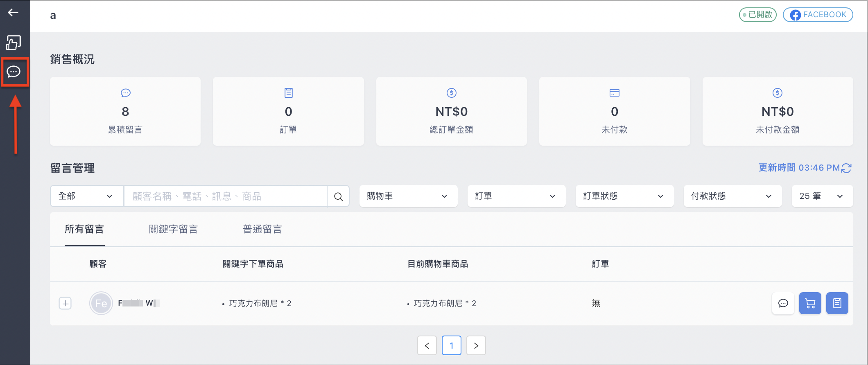Expand the customer row plus box
This screenshot has height=365, width=868.
pyautogui.click(x=65, y=303)
